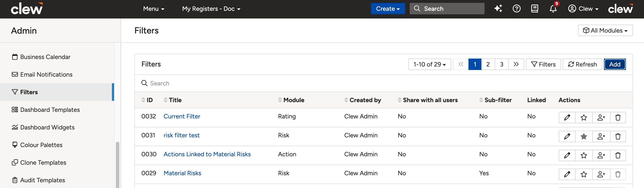
Task: Open the risk filter test link
Action: [181, 135]
